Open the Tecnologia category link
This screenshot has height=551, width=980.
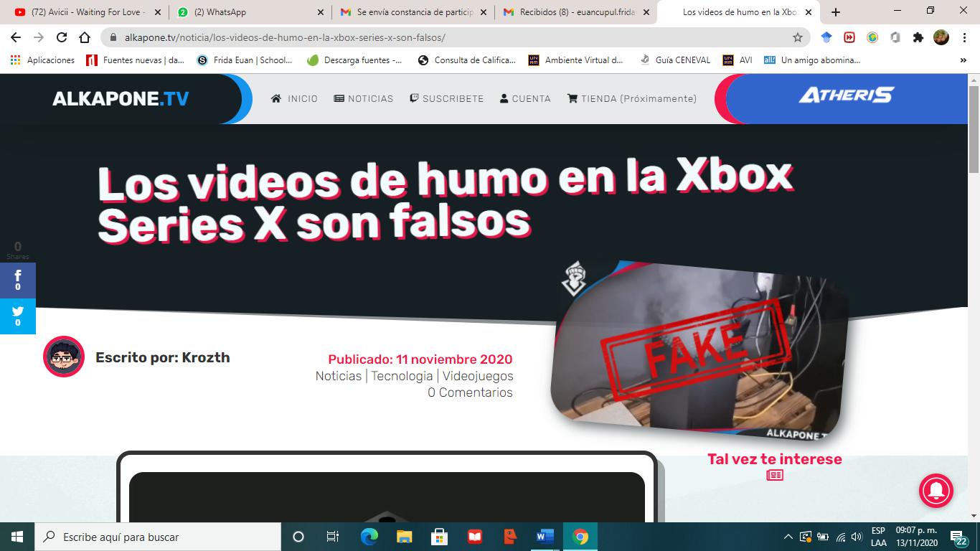click(402, 376)
